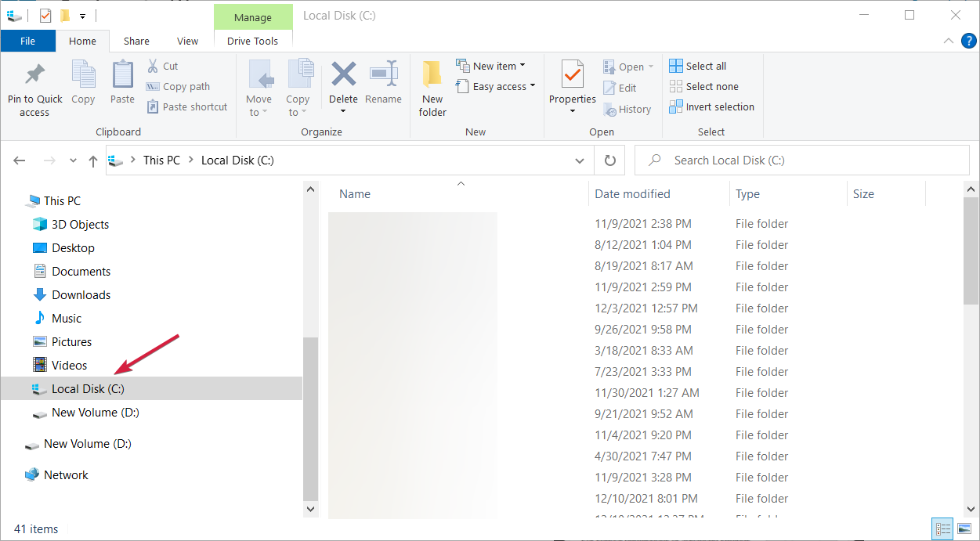Click the chevron after This PC in the address bar
This screenshot has height=541, width=980.
[x=190, y=160]
